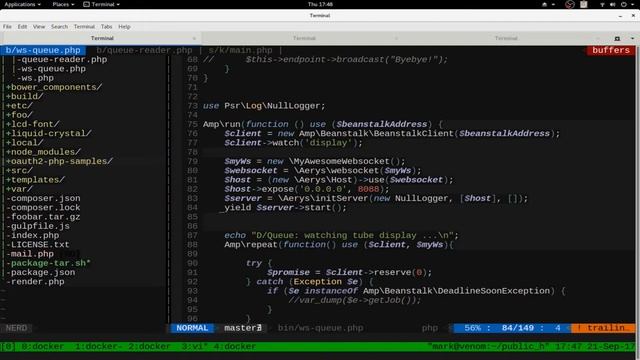Open -queue-reader.php in the file tree
This screenshot has height=360, width=640.
[62, 60]
